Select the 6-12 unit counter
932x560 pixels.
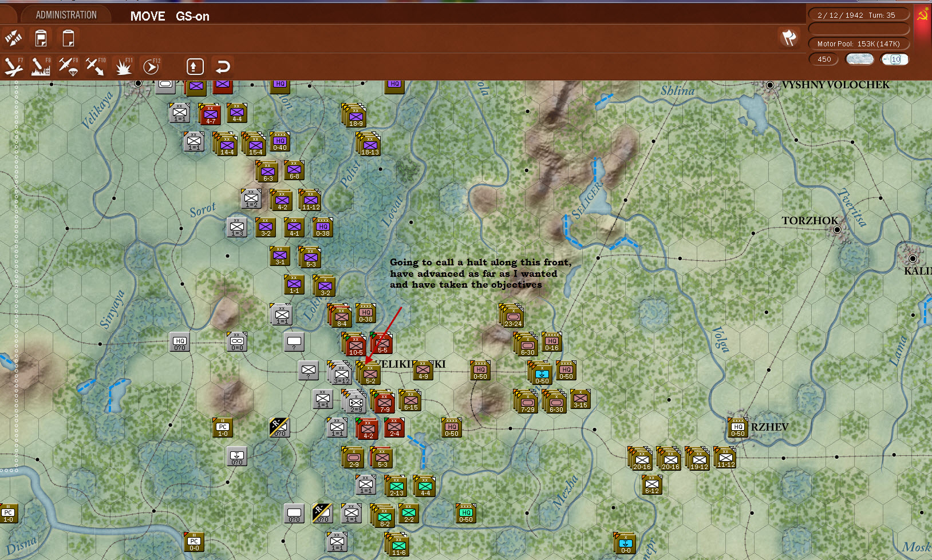[x=652, y=485]
